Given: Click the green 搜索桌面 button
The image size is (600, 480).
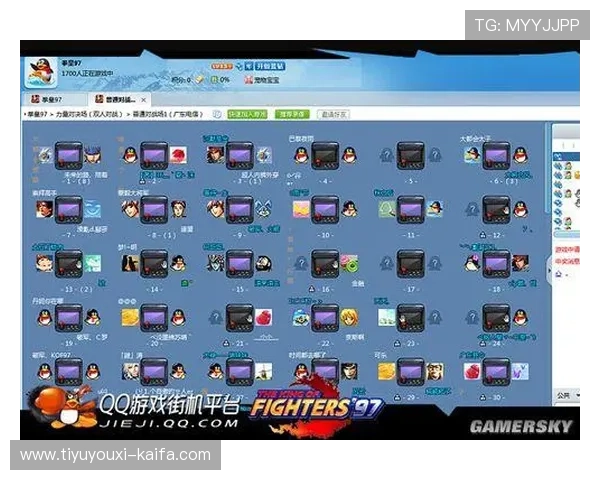Looking at the screenshot, I should point(291,115).
